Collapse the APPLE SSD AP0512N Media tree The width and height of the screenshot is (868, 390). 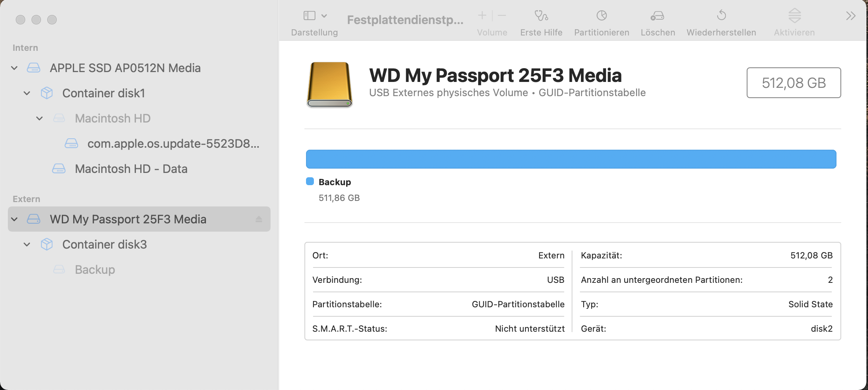tap(15, 68)
